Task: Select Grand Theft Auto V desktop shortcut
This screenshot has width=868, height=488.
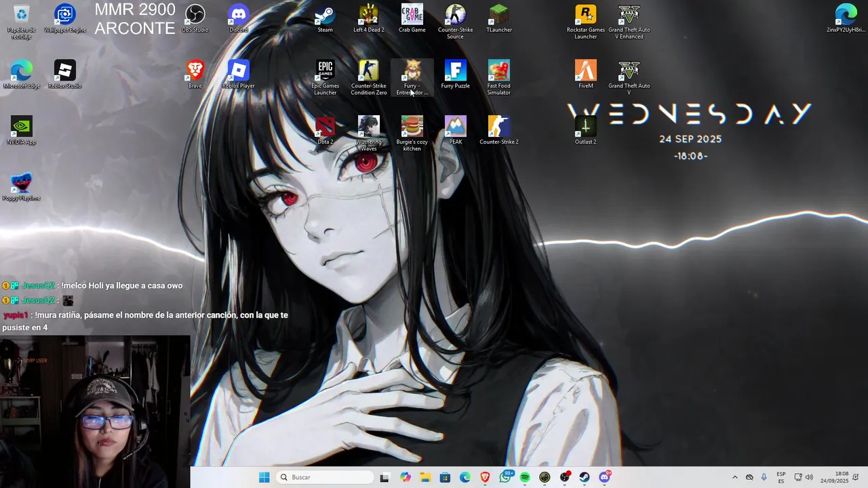Action: 629,78
